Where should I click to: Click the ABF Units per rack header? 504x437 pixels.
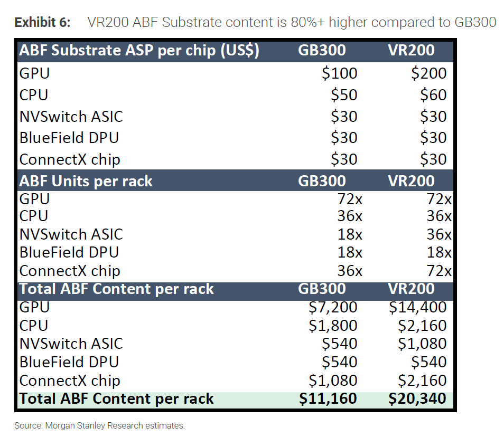pyautogui.click(x=86, y=182)
